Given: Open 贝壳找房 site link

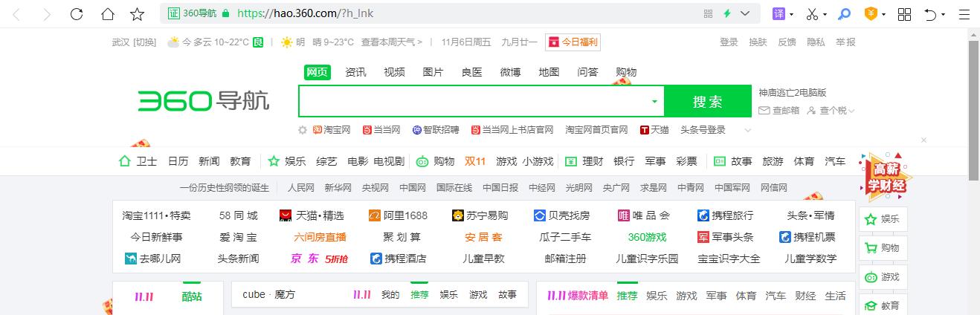Looking at the screenshot, I should 561,215.
